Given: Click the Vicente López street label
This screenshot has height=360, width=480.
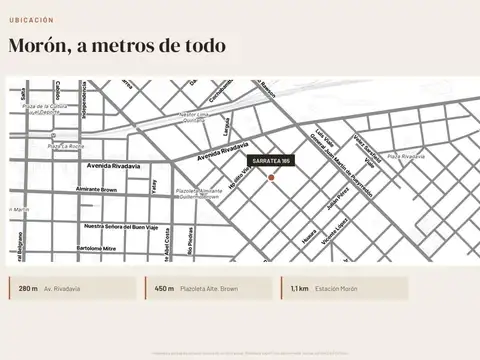Looking at the screenshot, I should point(335,231).
